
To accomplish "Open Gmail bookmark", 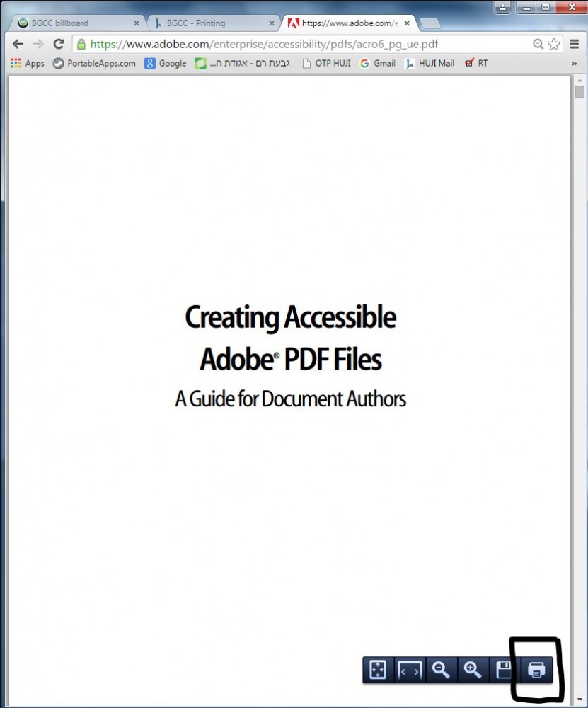I will coord(377,63).
